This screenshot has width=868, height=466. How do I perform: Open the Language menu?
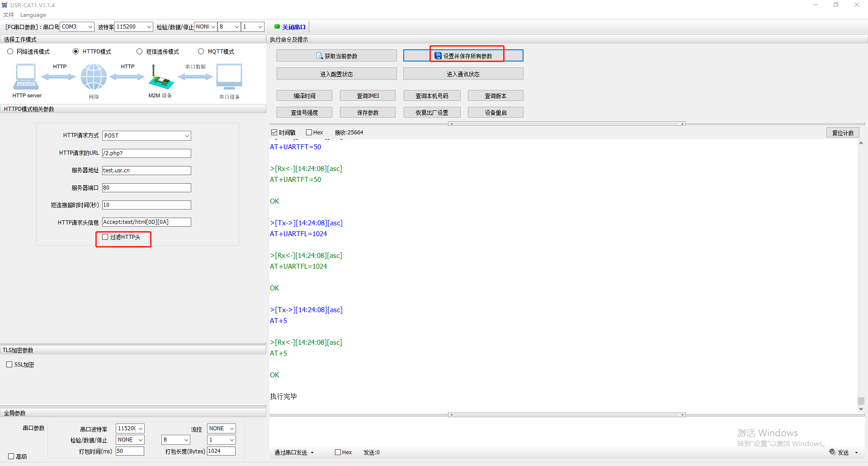pos(33,15)
